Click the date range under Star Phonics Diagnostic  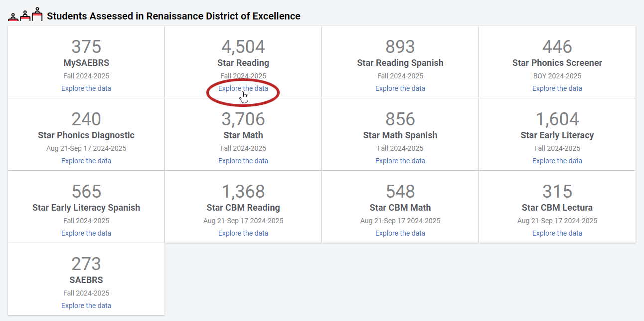[x=86, y=148]
